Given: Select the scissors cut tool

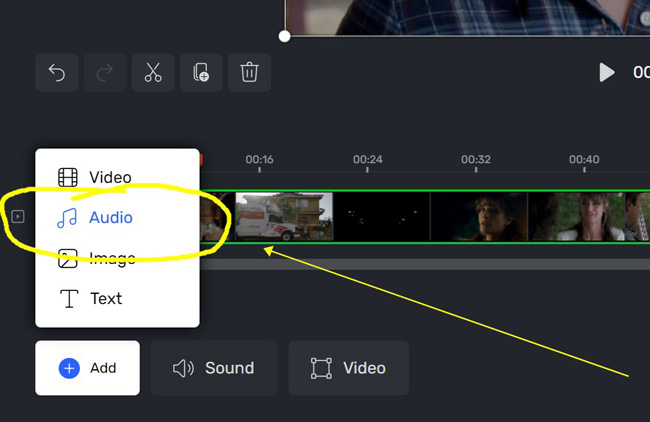Looking at the screenshot, I should 153,73.
